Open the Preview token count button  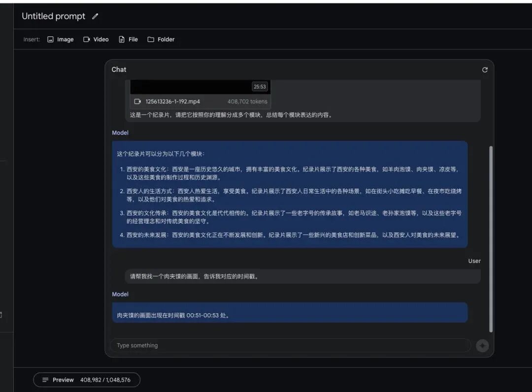pyautogui.click(x=87, y=380)
